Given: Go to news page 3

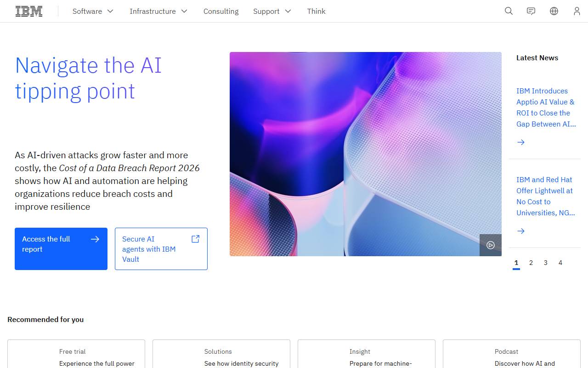Looking at the screenshot, I should (x=546, y=263).
